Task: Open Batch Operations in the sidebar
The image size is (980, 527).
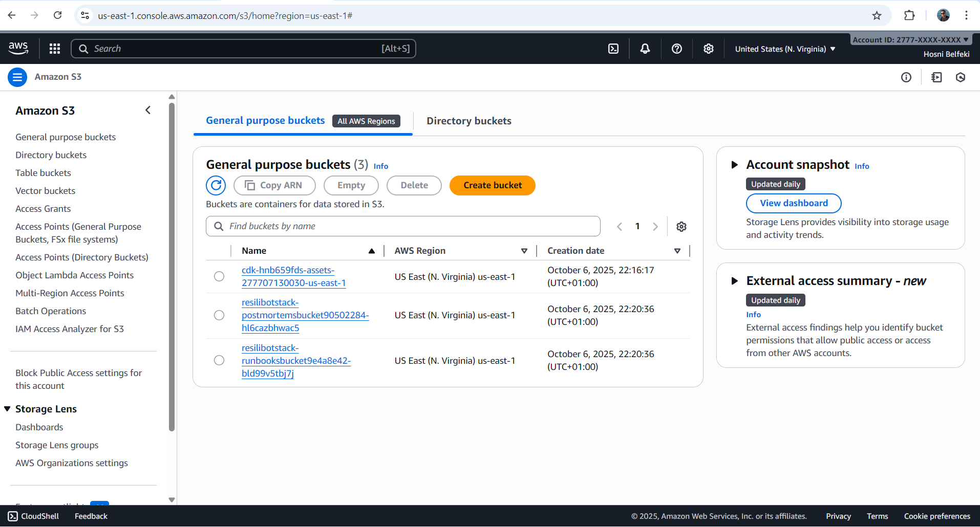Action: (51, 311)
